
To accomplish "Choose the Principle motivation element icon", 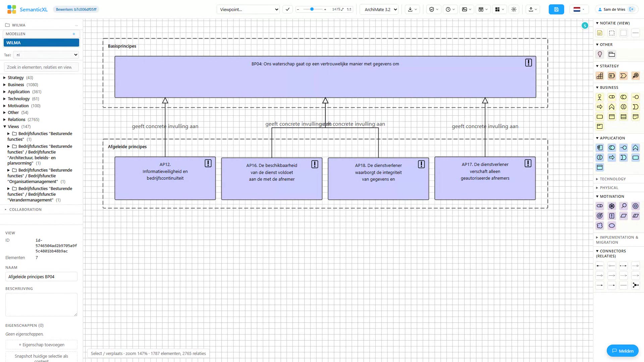I will click(612, 216).
